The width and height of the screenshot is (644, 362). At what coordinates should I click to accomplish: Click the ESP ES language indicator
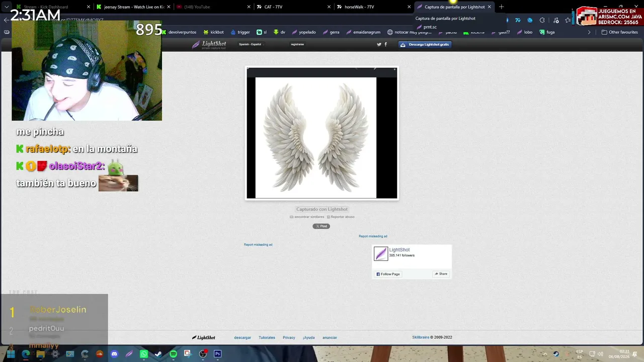coord(580,354)
